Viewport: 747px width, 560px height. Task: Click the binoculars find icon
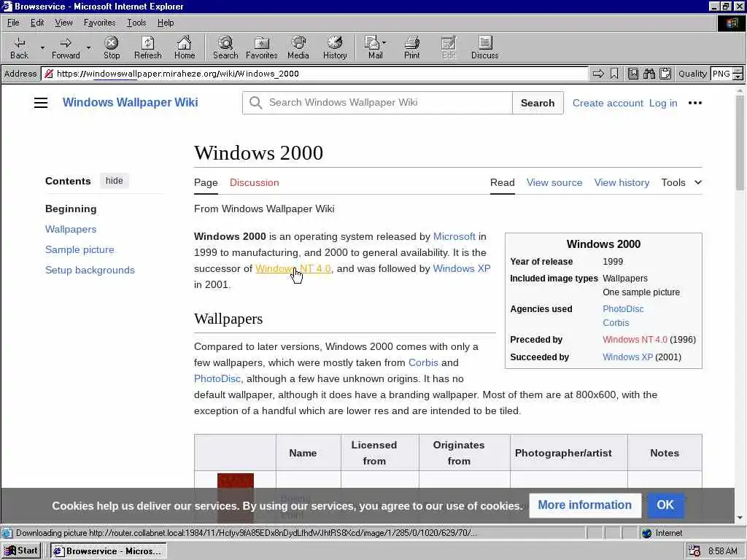pos(649,74)
